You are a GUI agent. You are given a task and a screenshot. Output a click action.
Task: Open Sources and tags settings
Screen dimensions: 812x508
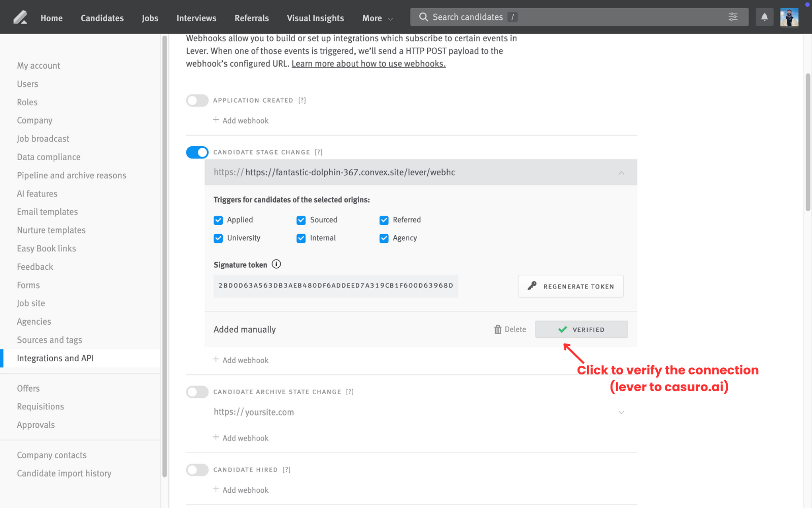(49, 340)
